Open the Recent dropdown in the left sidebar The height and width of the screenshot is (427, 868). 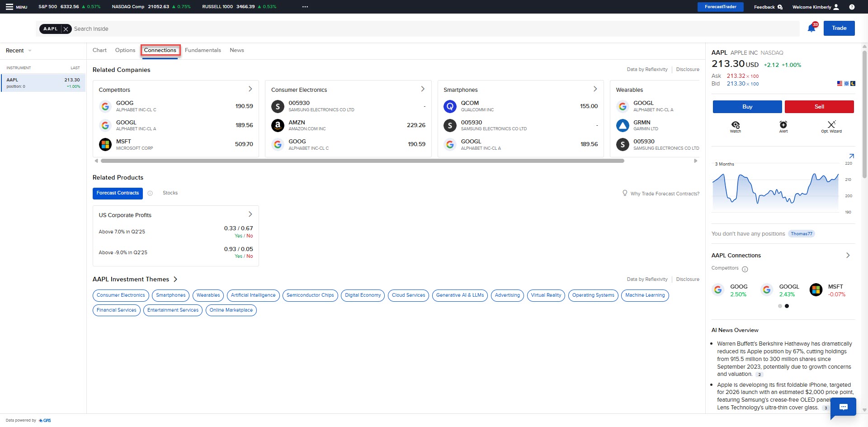18,51
